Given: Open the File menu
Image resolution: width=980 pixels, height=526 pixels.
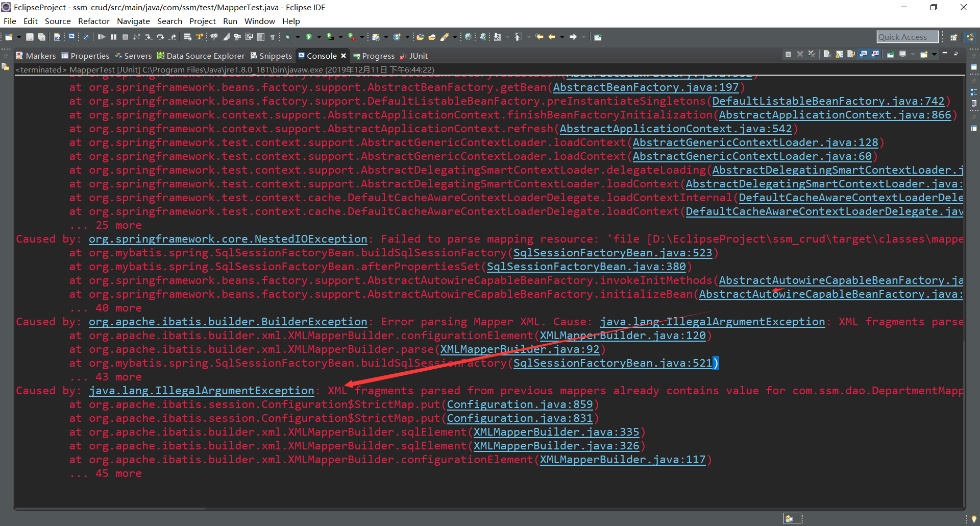Looking at the screenshot, I should coord(10,21).
